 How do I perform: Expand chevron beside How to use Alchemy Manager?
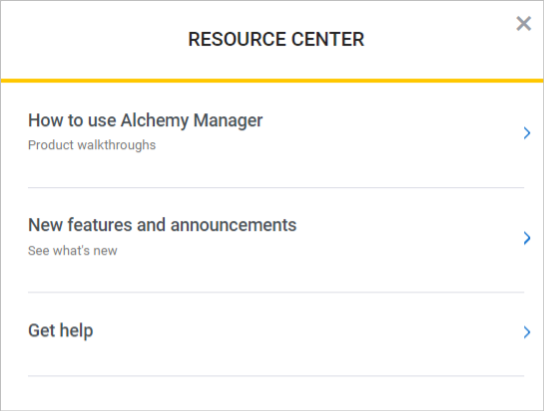pos(527,133)
